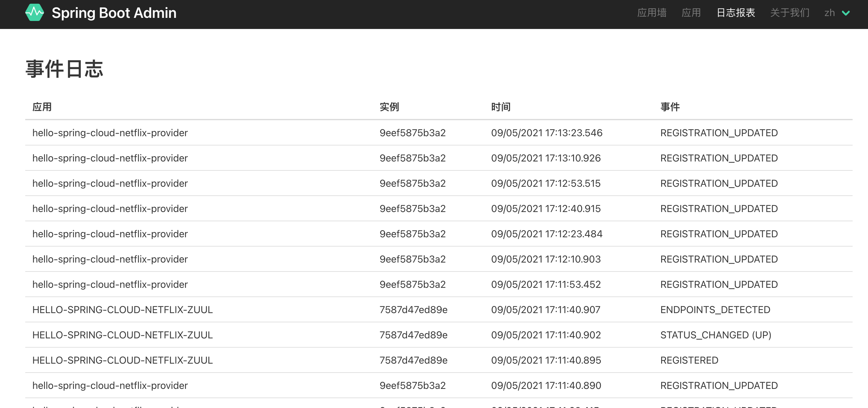Click hello-spring-cloud-netflix-provider in the 17:12:53.515 row
This screenshot has height=408, width=868.
tap(110, 183)
